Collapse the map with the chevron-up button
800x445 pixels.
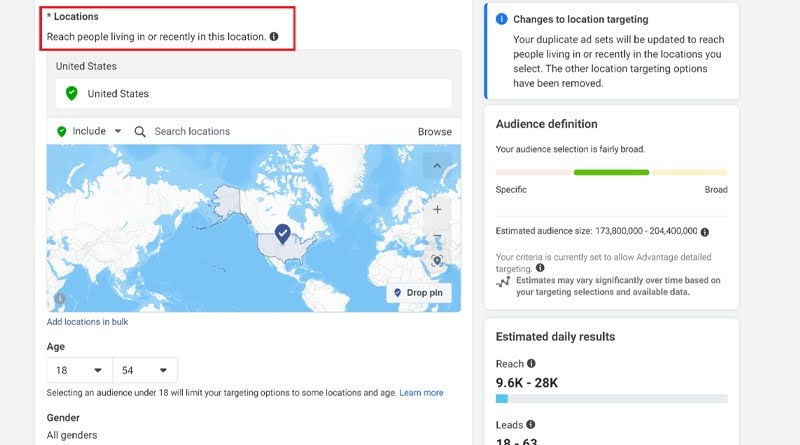pyautogui.click(x=437, y=165)
